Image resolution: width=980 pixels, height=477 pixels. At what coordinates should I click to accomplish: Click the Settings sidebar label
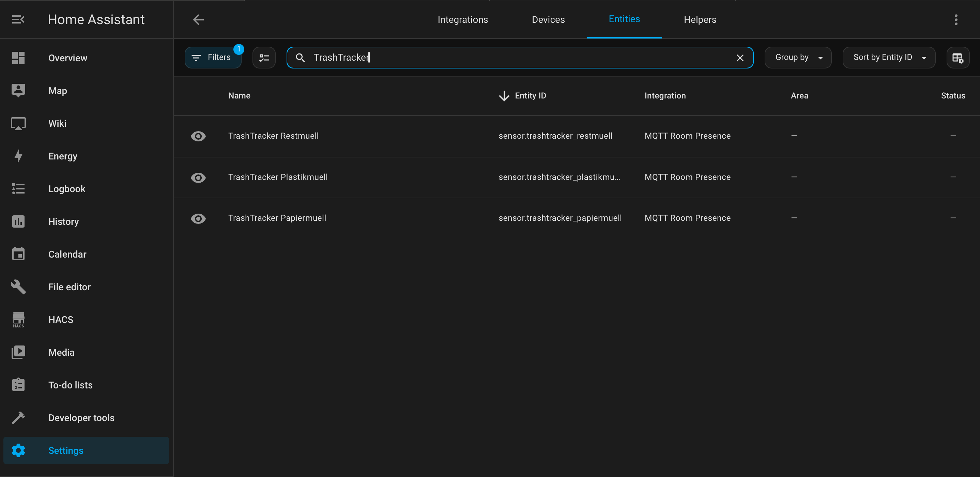pos(66,450)
